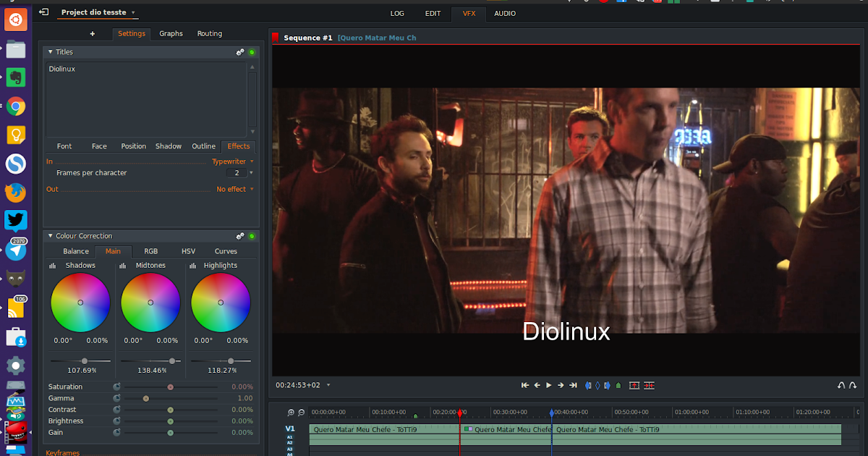868x456 pixels.
Task: Open Colour Correction settings gear icon
Action: click(240, 236)
